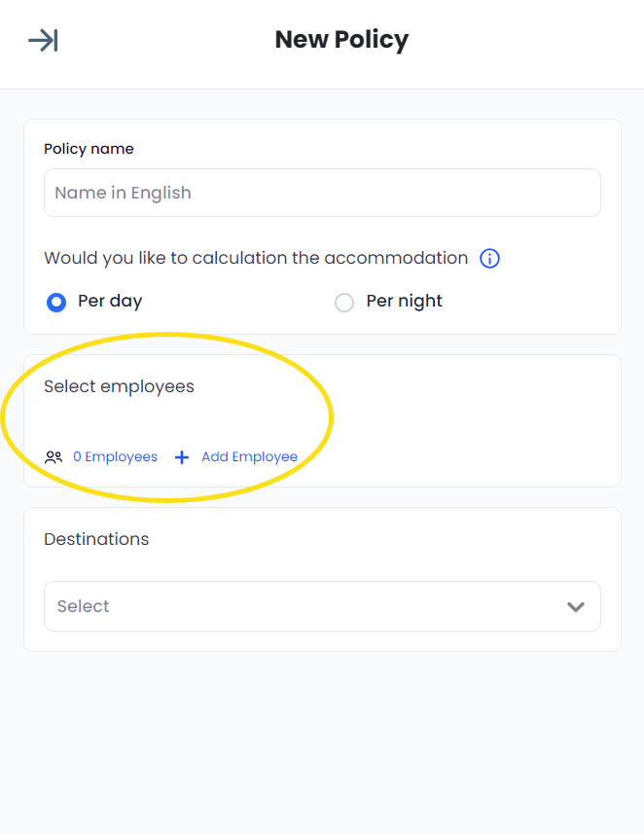Select the Per day radio button

(x=56, y=303)
